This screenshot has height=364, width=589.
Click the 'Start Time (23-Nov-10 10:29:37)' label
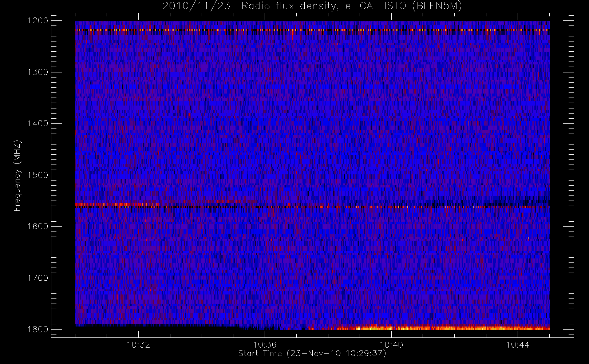click(x=312, y=353)
